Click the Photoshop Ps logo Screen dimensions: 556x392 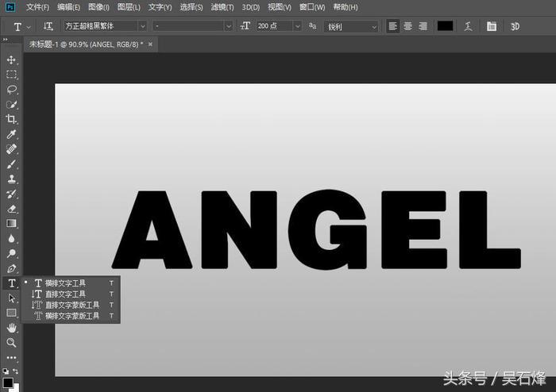10,6
